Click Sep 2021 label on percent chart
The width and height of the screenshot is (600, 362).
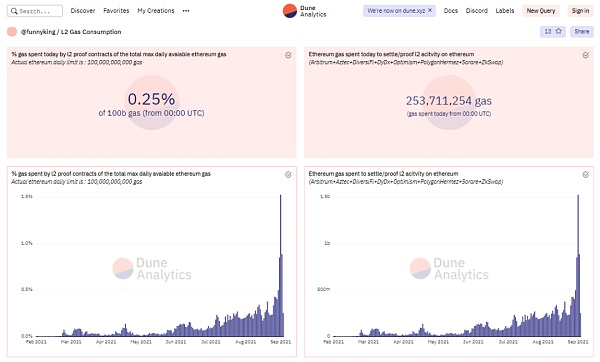[x=280, y=342]
